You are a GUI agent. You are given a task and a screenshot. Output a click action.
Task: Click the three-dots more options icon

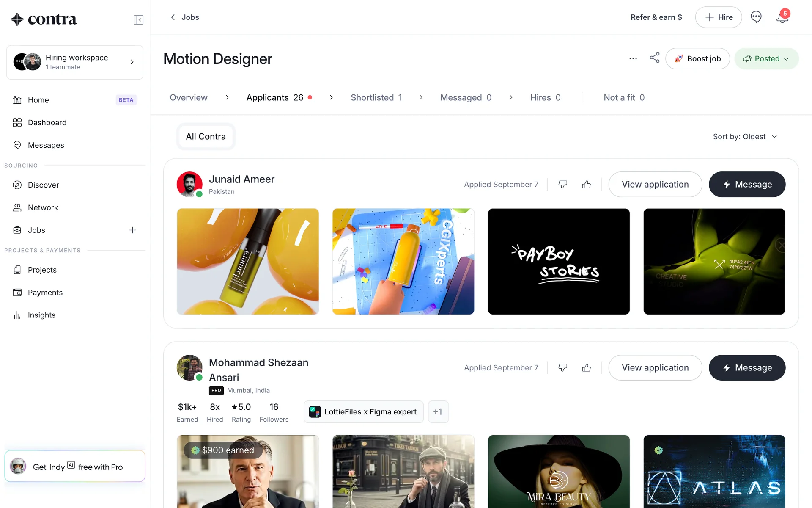(633, 59)
